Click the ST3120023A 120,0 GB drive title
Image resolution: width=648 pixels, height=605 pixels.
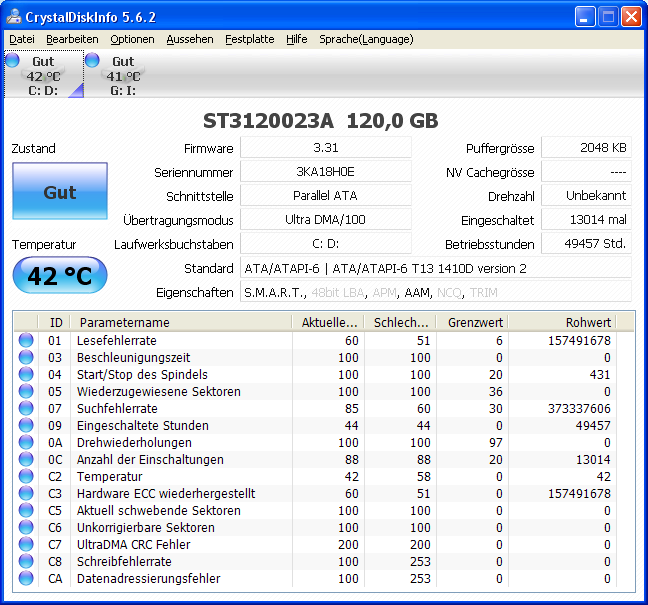321,121
